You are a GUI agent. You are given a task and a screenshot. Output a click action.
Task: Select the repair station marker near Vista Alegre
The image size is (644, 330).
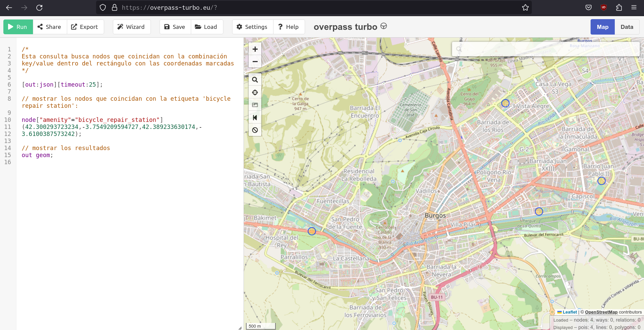pyautogui.click(x=505, y=103)
